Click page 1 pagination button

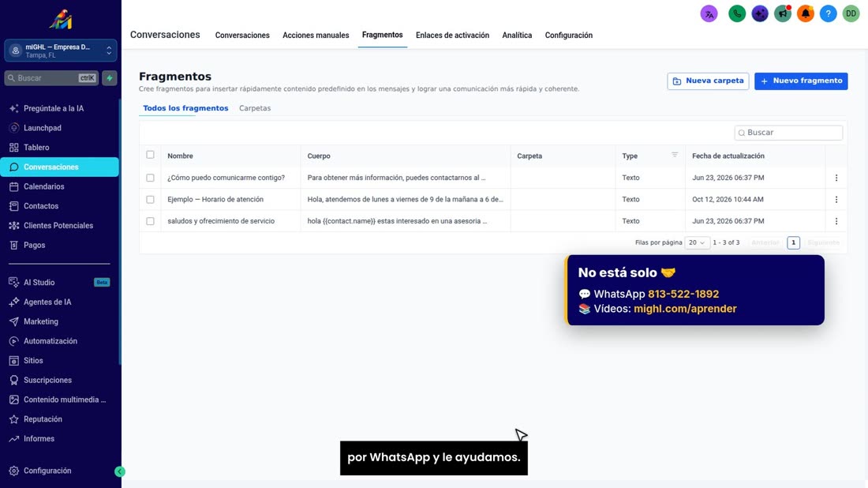tap(793, 242)
